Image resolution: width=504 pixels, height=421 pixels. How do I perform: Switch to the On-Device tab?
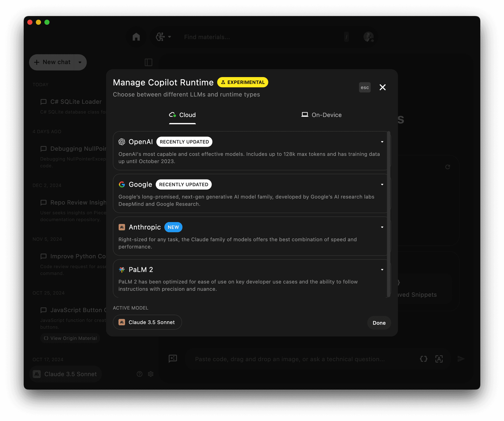(x=321, y=115)
